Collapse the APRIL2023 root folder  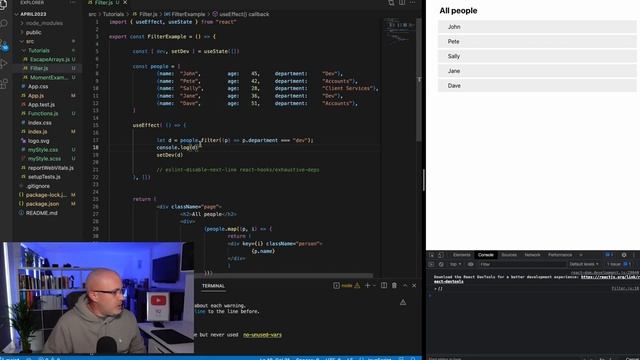pyautogui.click(x=33, y=14)
